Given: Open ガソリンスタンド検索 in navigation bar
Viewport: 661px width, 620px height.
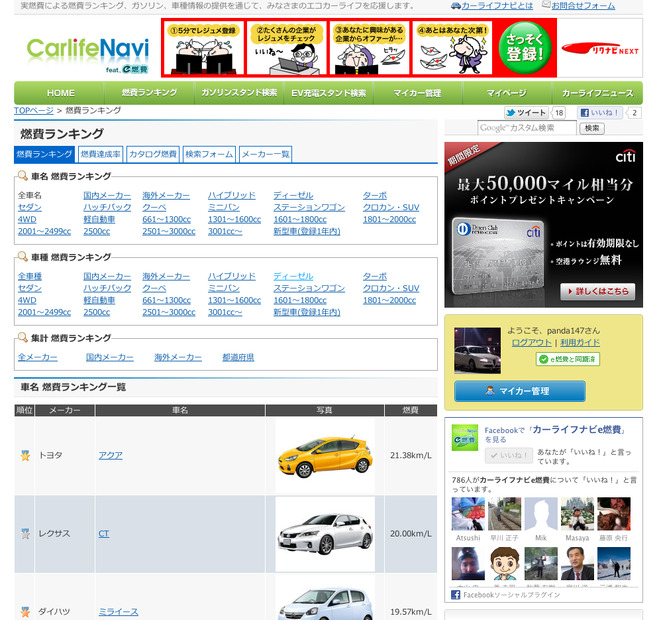Looking at the screenshot, I should pos(239,93).
